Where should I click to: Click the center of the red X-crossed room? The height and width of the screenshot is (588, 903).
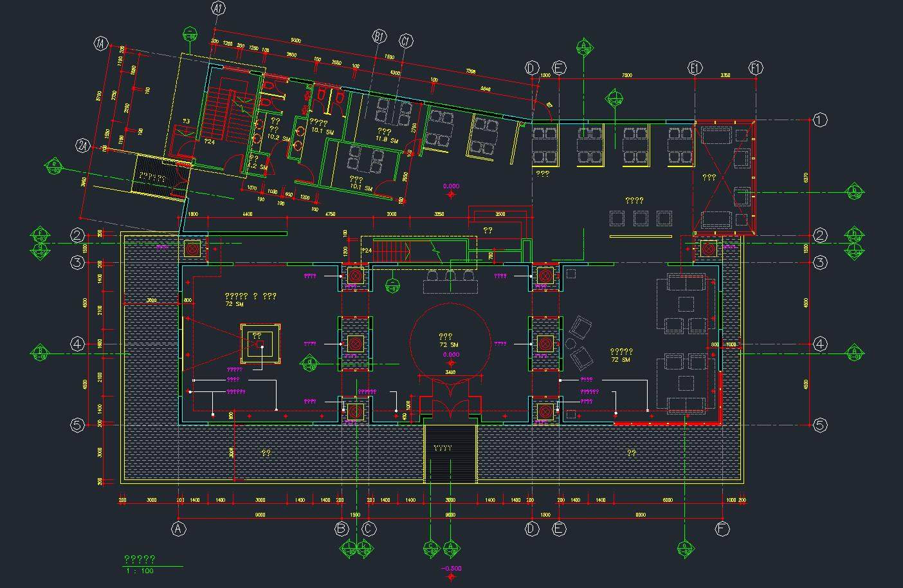(725, 177)
